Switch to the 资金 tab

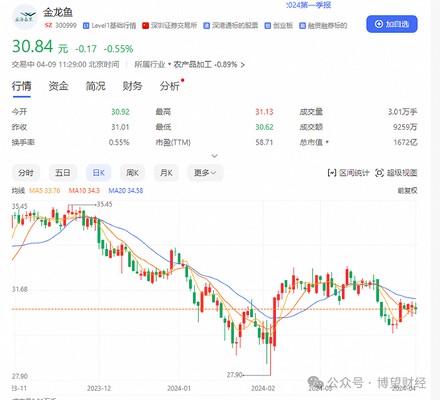point(59,86)
